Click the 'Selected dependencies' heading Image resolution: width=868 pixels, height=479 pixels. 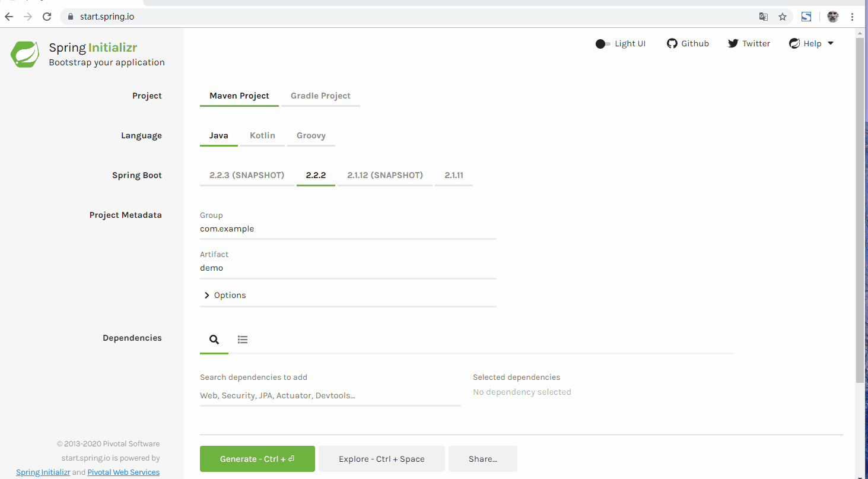click(517, 378)
